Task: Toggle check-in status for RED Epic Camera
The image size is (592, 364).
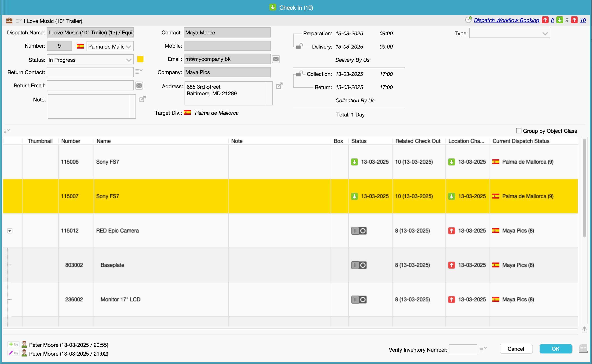Action: (x=359, y=231)
